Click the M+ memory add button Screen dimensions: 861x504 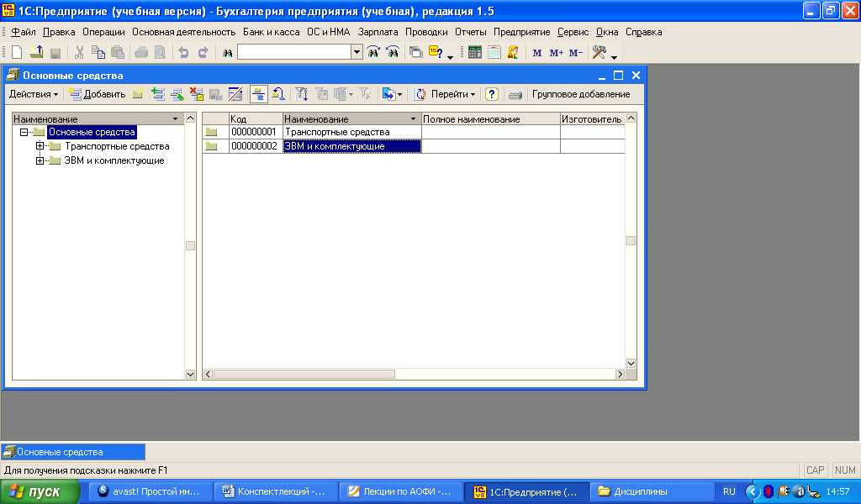click(x=557, y=53)
